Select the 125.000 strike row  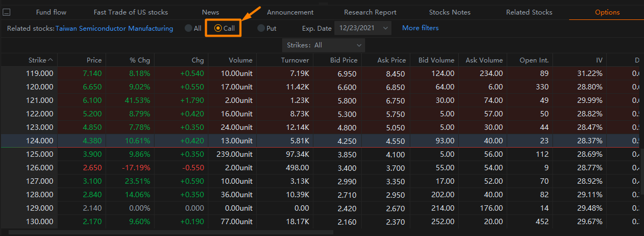click(320, 154)
